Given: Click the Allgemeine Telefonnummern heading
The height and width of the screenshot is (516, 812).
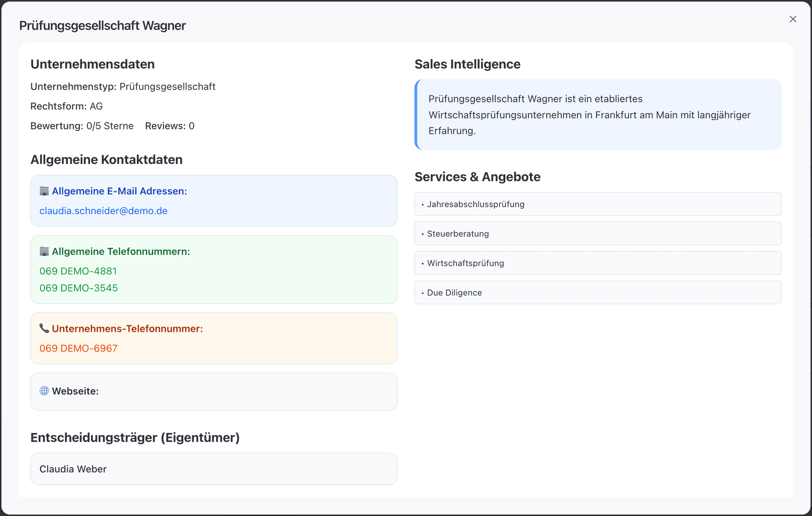Looking at the screenshot, I should tap(121, 251).
